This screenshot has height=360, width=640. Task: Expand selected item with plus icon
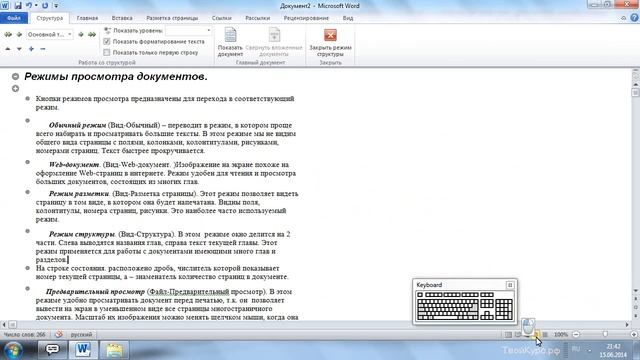pyautogui.click(x=31, y=49)
